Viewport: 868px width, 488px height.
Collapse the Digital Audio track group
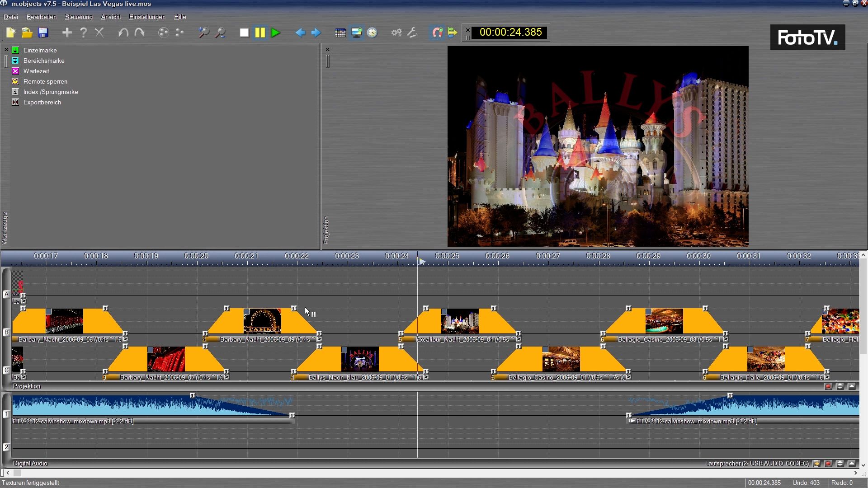tap(852, 464)
